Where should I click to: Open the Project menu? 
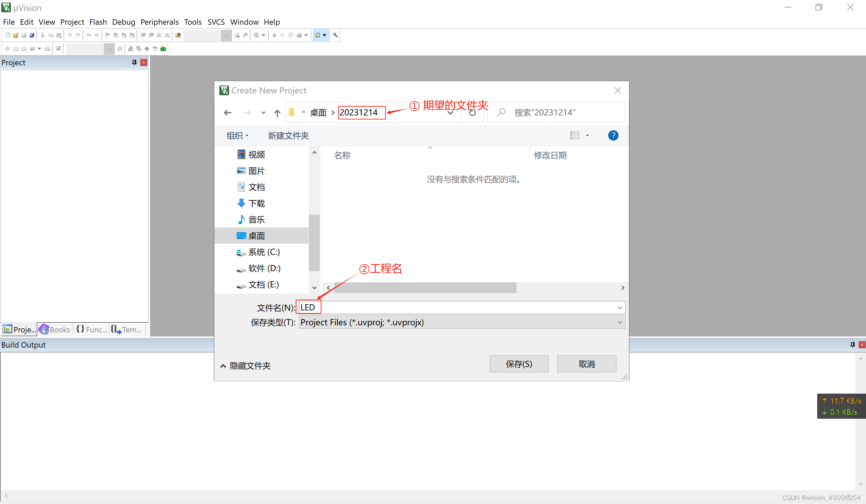pos(72,22)
